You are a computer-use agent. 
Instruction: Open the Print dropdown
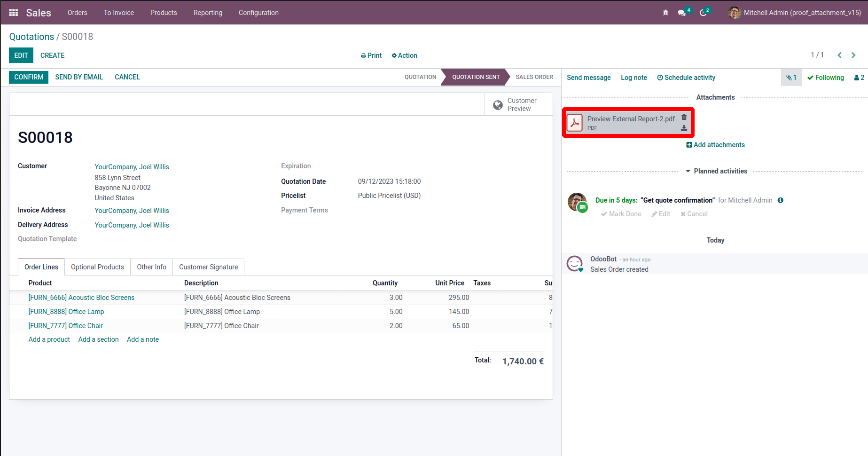click(x=371, y=55)
